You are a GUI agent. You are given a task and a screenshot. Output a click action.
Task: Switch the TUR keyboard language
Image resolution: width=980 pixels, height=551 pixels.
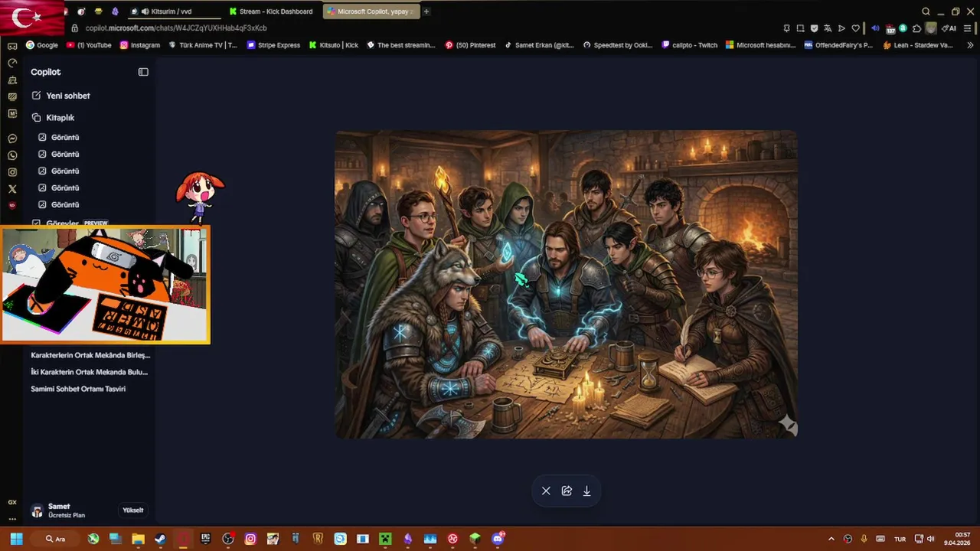click(900, 539)
